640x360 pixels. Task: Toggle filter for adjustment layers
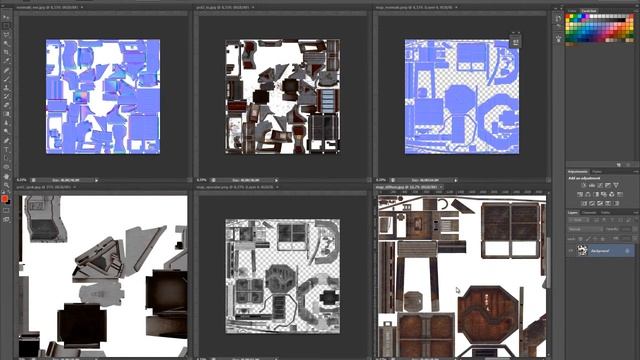pos(604,220)
